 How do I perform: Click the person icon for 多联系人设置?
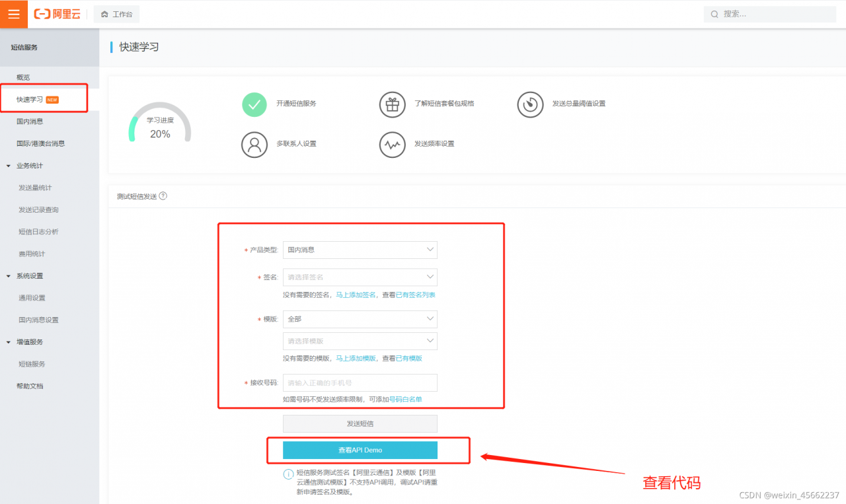pyautogui.click(x=254, y=144)
